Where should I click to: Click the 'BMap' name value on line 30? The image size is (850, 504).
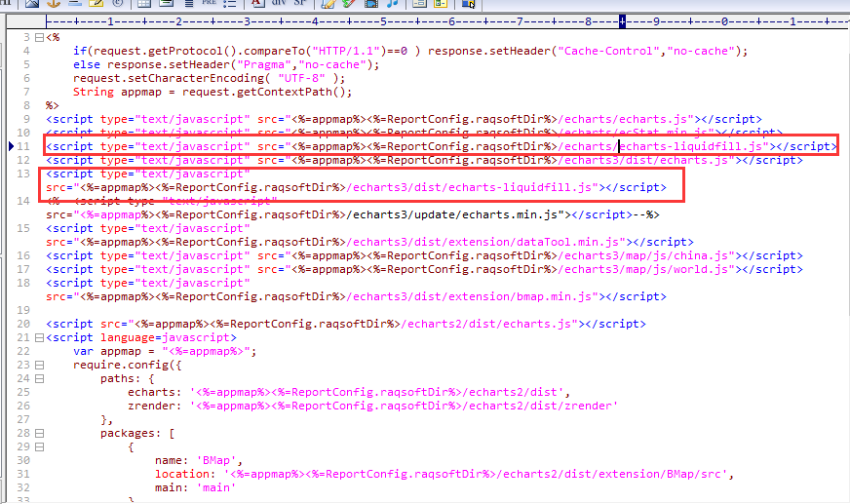coord(215,460)
